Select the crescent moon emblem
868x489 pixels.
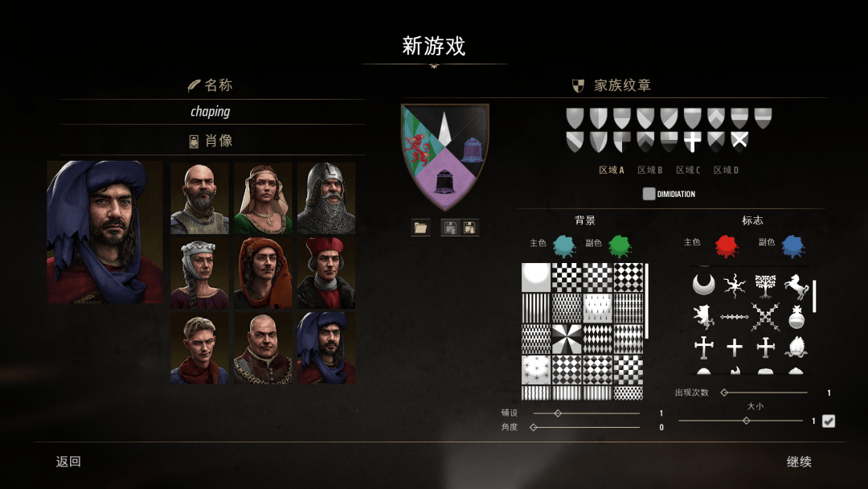(703, 285)
